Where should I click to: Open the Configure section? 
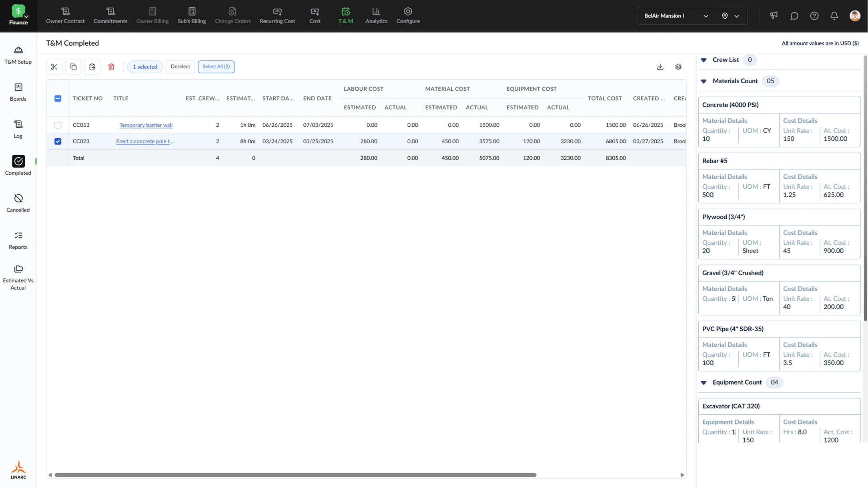[x=408, y=16]
